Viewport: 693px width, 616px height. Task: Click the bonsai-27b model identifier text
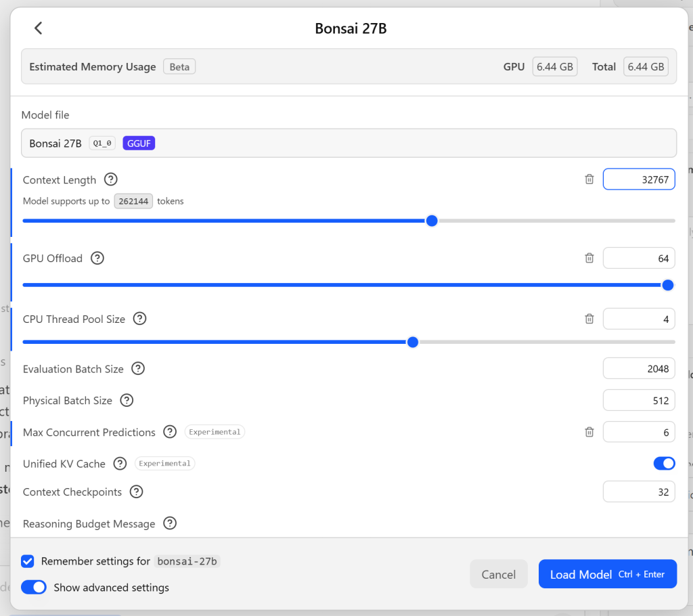(x=187, y=561)
